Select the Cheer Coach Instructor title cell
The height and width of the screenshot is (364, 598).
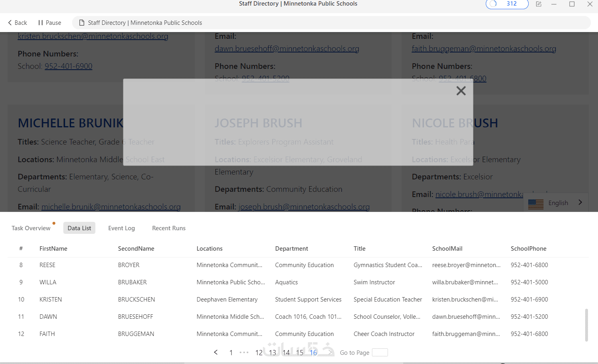tap(384, 334)
